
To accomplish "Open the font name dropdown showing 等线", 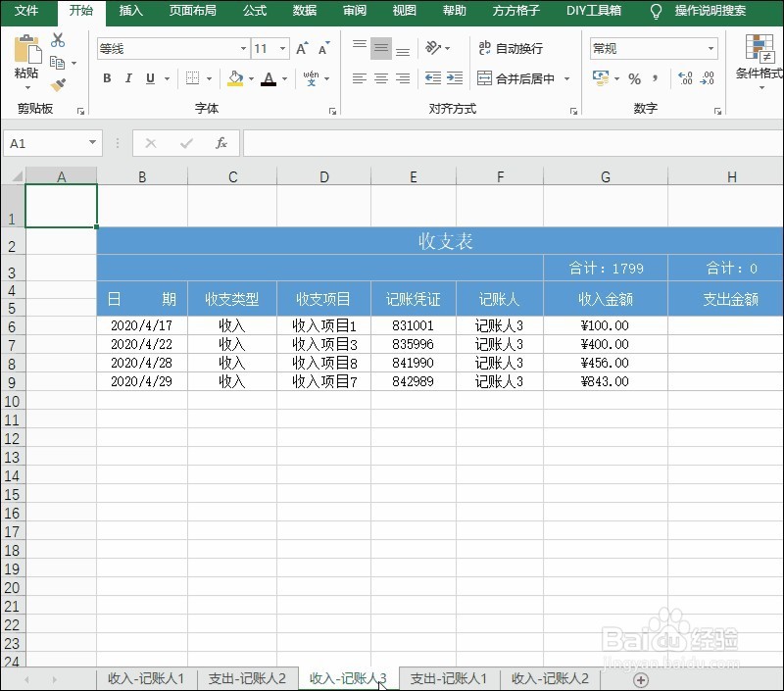I will (x=242, y=47).
